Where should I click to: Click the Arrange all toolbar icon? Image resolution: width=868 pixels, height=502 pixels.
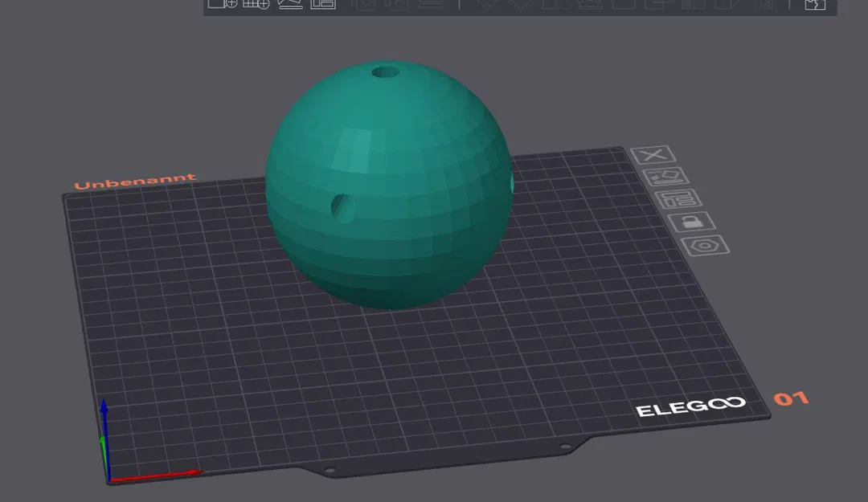coord(323,3)
